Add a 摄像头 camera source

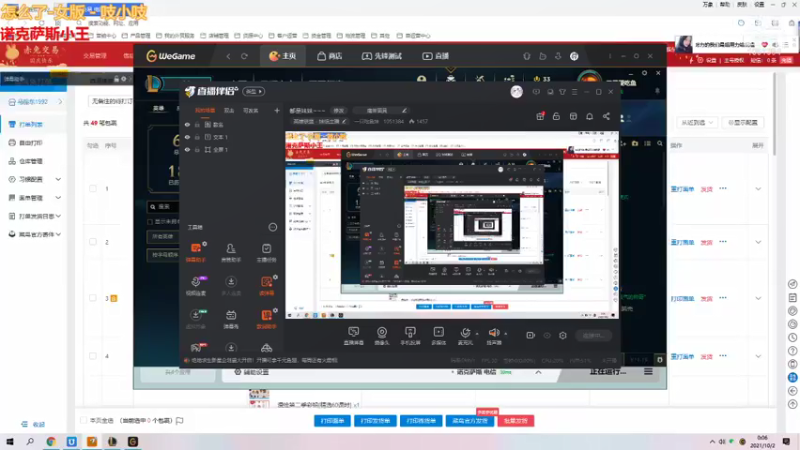382,336
